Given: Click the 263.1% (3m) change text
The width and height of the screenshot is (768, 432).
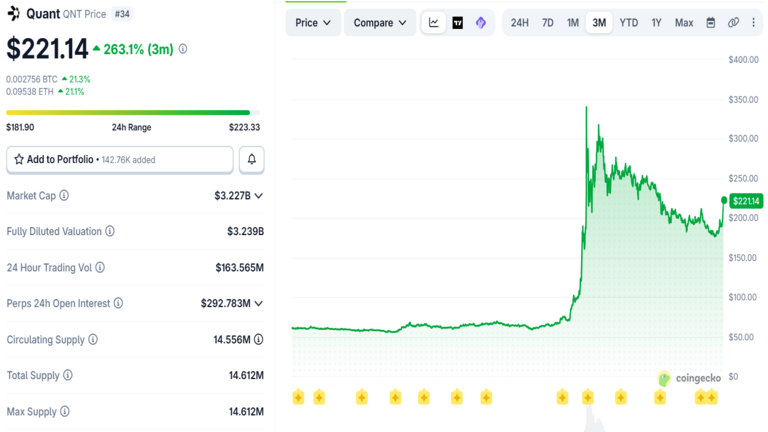Looking at the screenshot, I should 139,49.
